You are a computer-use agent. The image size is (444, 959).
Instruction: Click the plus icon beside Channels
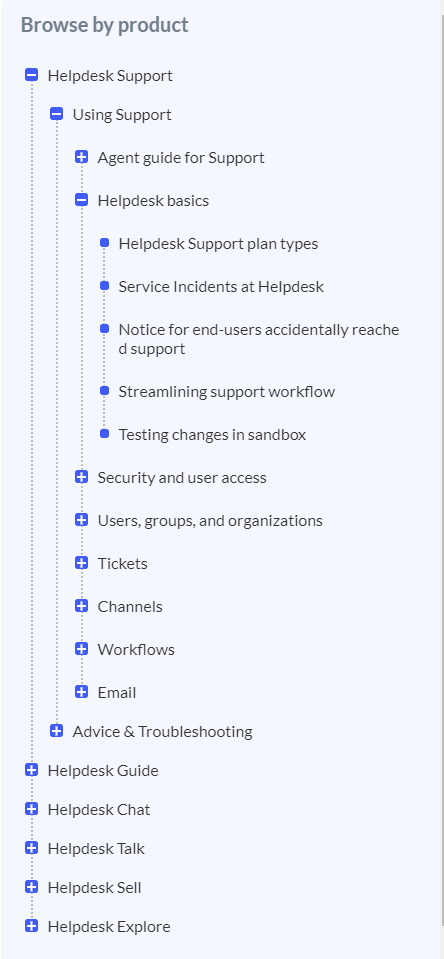[81, 606]
